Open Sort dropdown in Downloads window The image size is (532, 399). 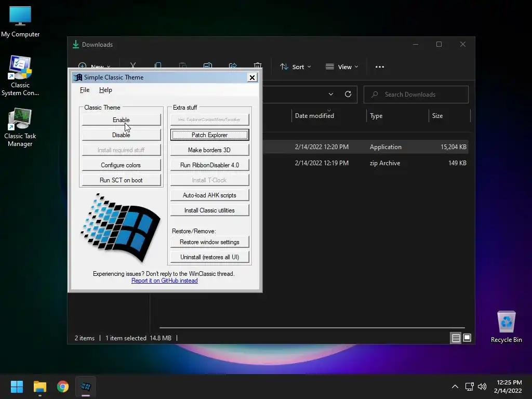(295, 67)
